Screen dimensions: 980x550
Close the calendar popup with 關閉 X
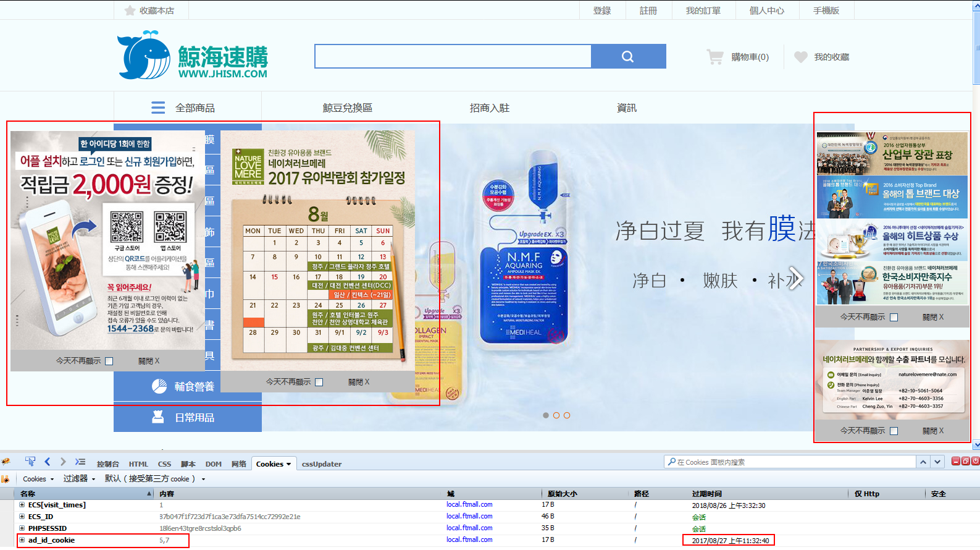pyautogui.click(x=359, y=382)
